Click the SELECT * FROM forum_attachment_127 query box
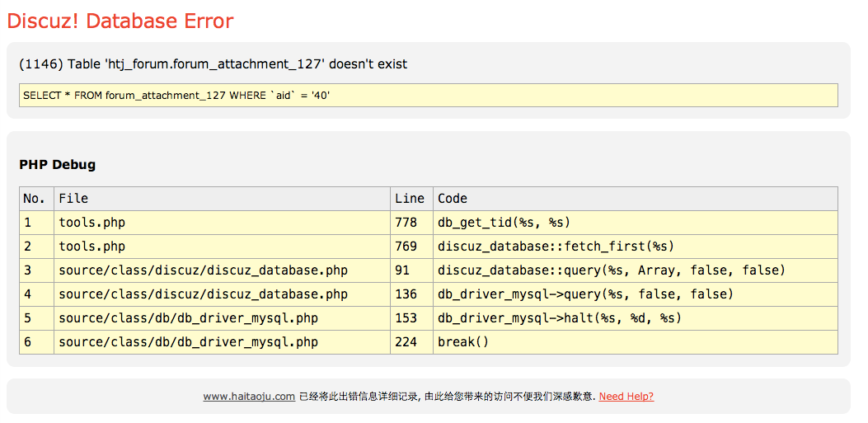Image resolution: width=868 pixels, height=423 pixels. 429,95
